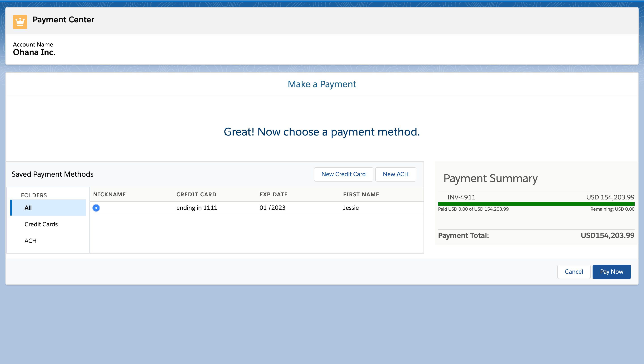Click the invoice amount USD 154,203.99

pos(610,197)
